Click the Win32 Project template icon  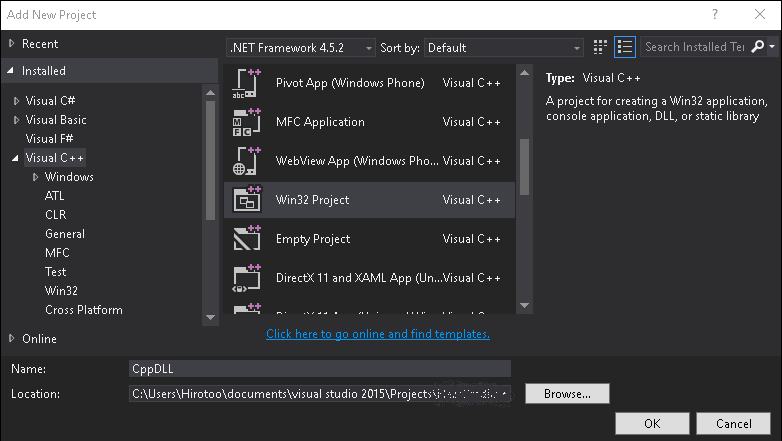[247, 200]
